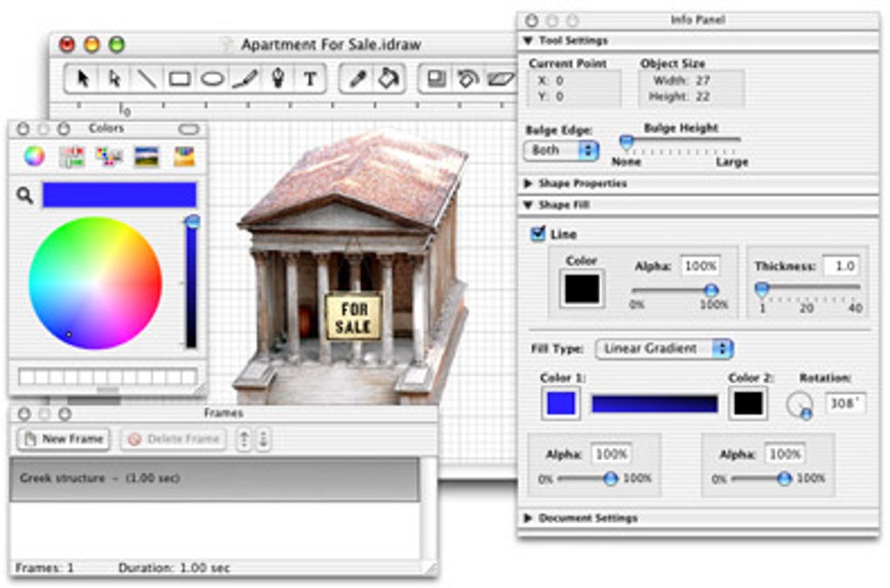The image size is (890, 588).
Task: Click the magnifier color picker icon
Action: (x=24, y=195)
